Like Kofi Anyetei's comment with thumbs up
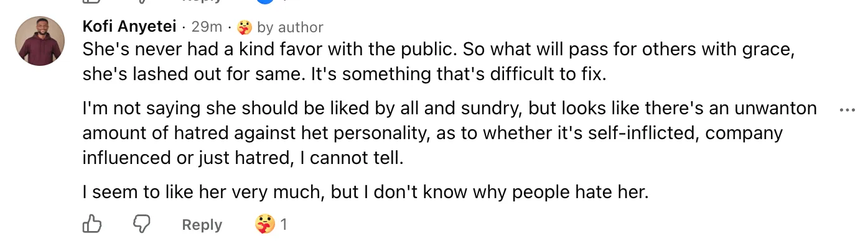Screen dimensions: 868x241 [92, 224]
